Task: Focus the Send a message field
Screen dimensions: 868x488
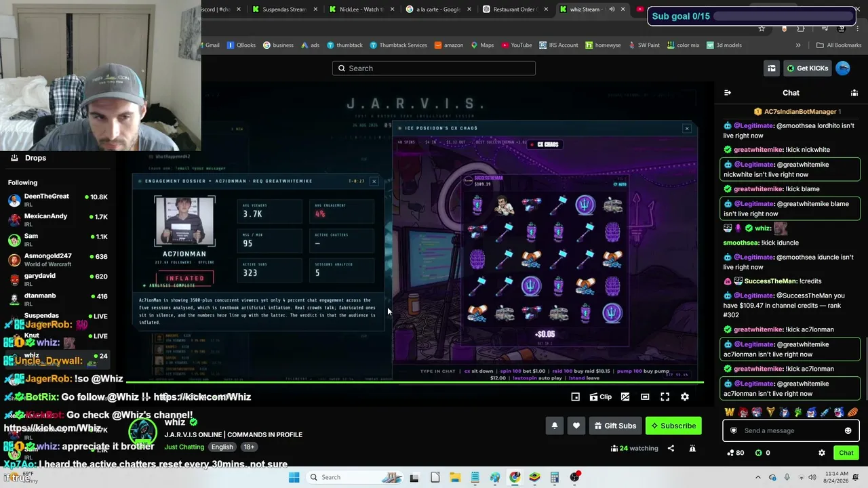Action: 791,430
